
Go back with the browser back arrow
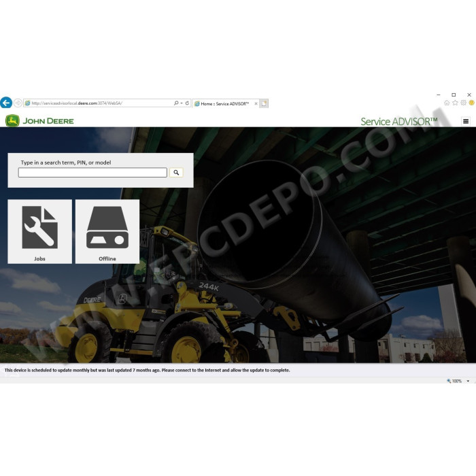[6, 103]
